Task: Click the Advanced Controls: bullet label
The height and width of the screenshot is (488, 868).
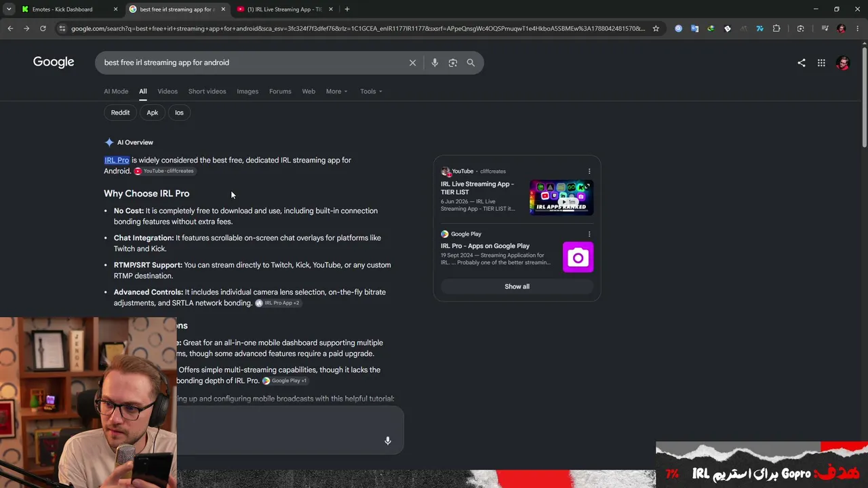Action: [149, 292]
